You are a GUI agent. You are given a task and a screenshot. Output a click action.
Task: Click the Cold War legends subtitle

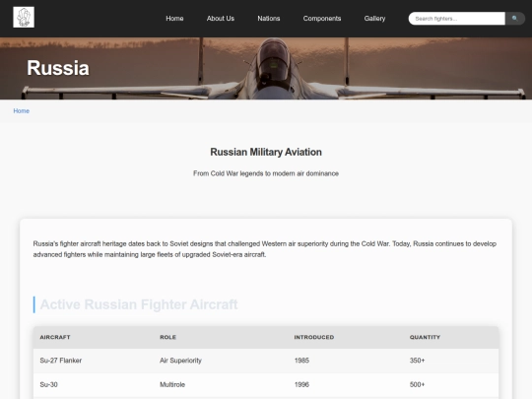tap(266, 173)
